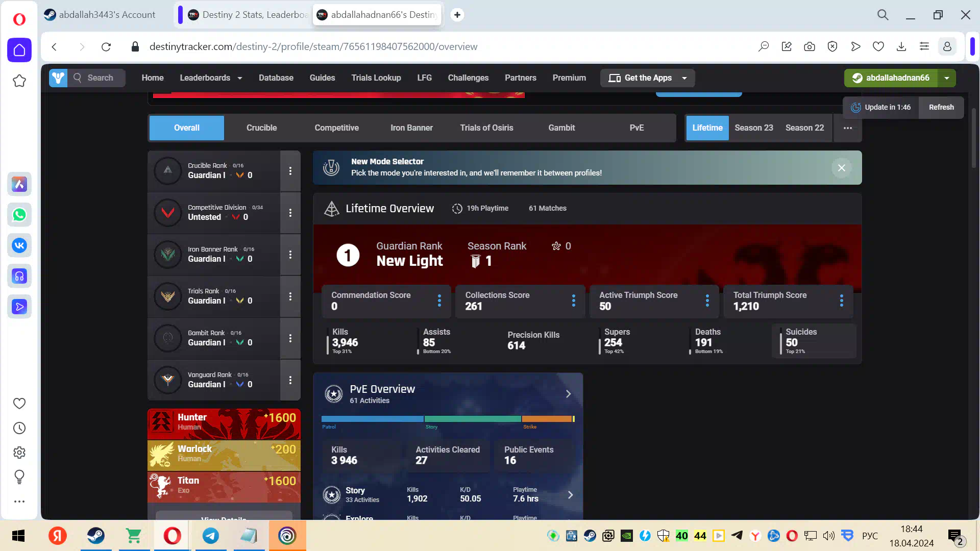Select the Warlock character card
Image resolution: width=980 pixels, height=551 pixels.
pos(224,456)
